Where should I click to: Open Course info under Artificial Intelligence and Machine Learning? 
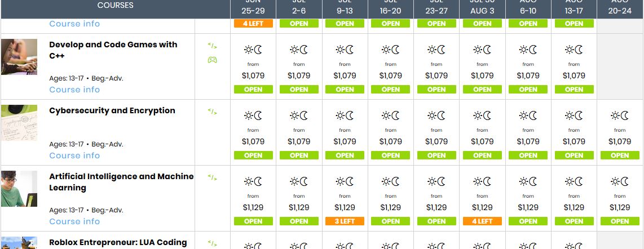pos(74,221)
